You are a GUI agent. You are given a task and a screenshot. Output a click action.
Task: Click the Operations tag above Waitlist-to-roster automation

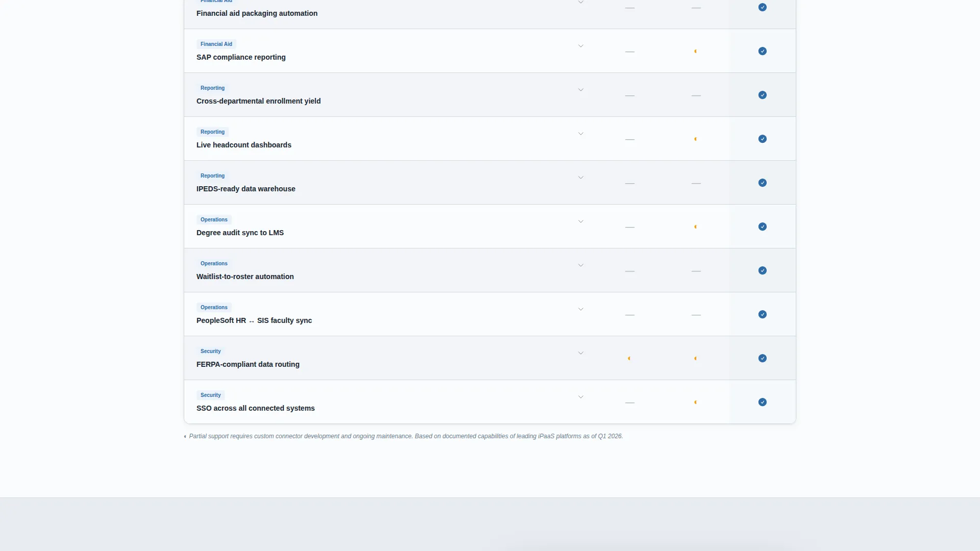point(214,264)
